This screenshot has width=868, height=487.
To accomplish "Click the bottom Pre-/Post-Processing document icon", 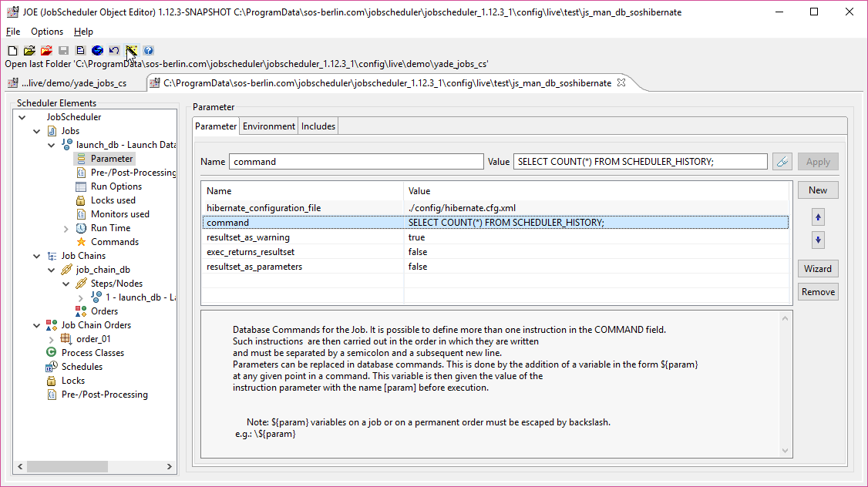I will pyautogui.click(x=52, y=395).
